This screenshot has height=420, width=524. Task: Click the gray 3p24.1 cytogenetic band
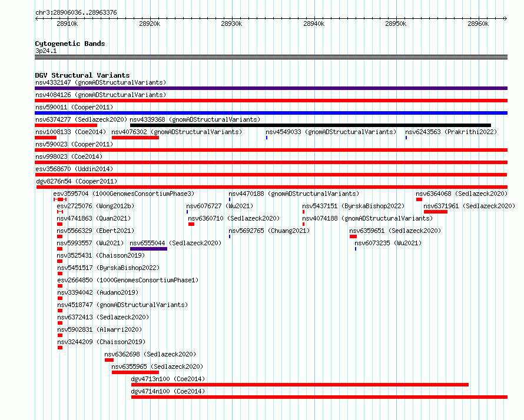pos(271,57)
